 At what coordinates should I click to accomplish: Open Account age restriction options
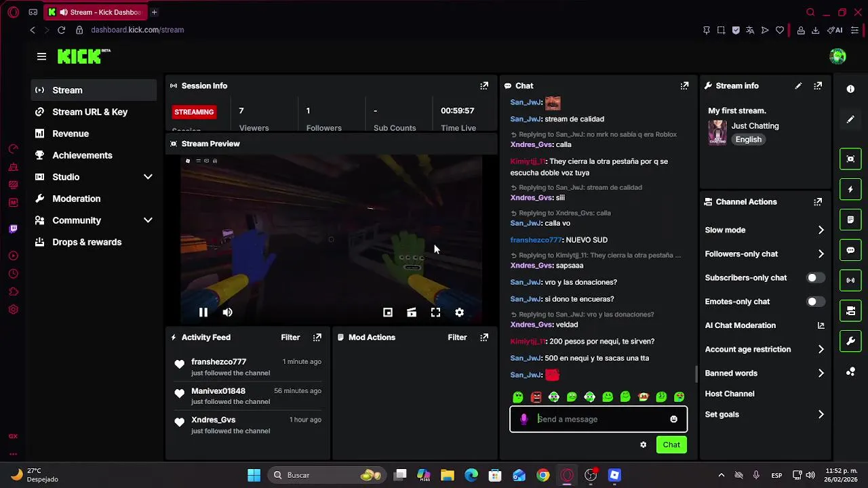pyautogui.click(x=765, y=350)
